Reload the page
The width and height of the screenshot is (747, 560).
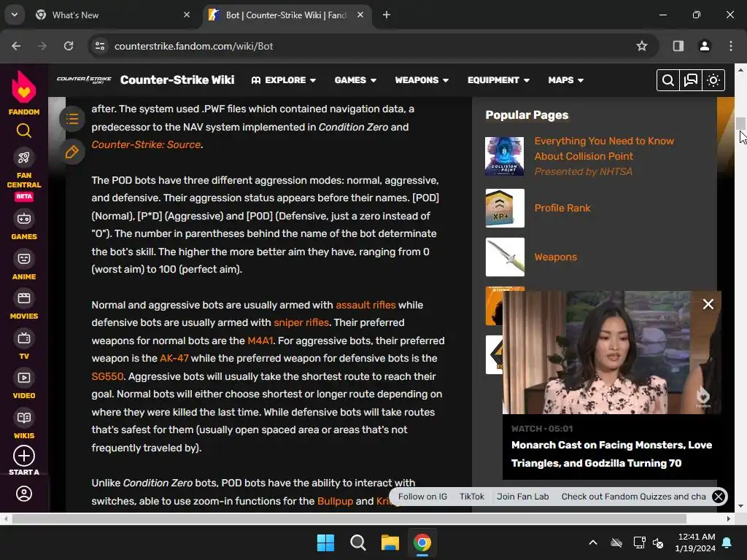pos(69,46)
